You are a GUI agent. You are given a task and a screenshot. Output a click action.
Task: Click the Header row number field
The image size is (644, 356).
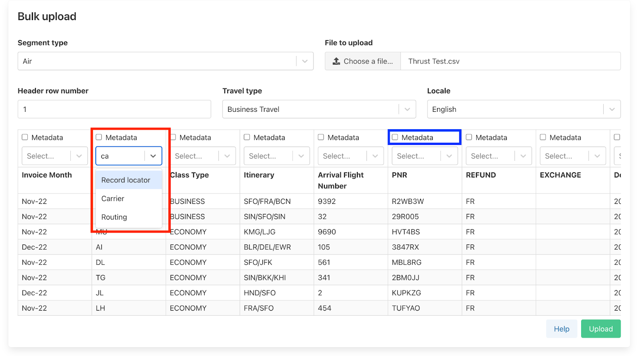pyautogui.click(x=114, y=109)
